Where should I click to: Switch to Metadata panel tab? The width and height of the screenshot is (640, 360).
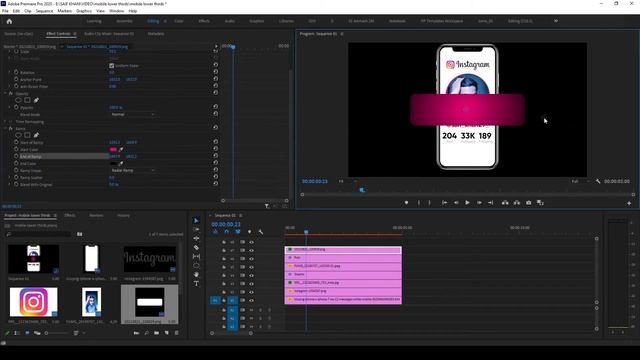tap(156, 34)
